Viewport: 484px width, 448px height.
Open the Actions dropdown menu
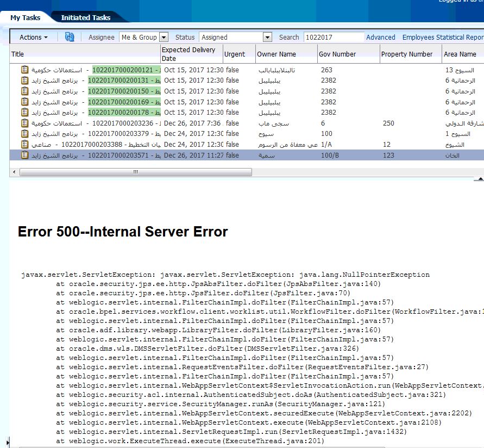tap(34, 38)
